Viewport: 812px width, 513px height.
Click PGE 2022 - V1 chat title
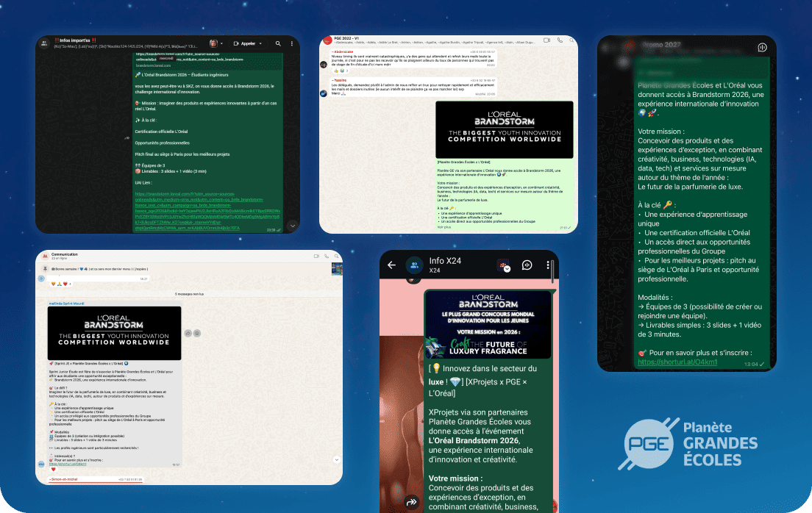[x=346, y=38]
